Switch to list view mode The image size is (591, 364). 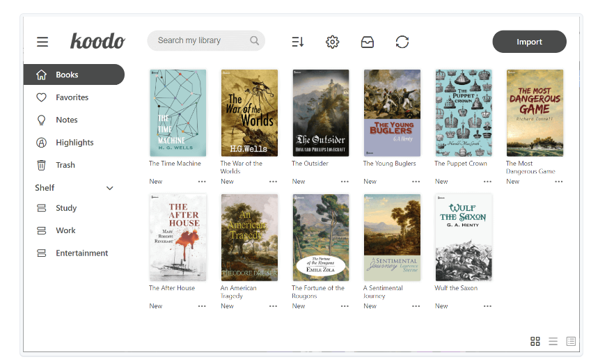coord(553,341)
